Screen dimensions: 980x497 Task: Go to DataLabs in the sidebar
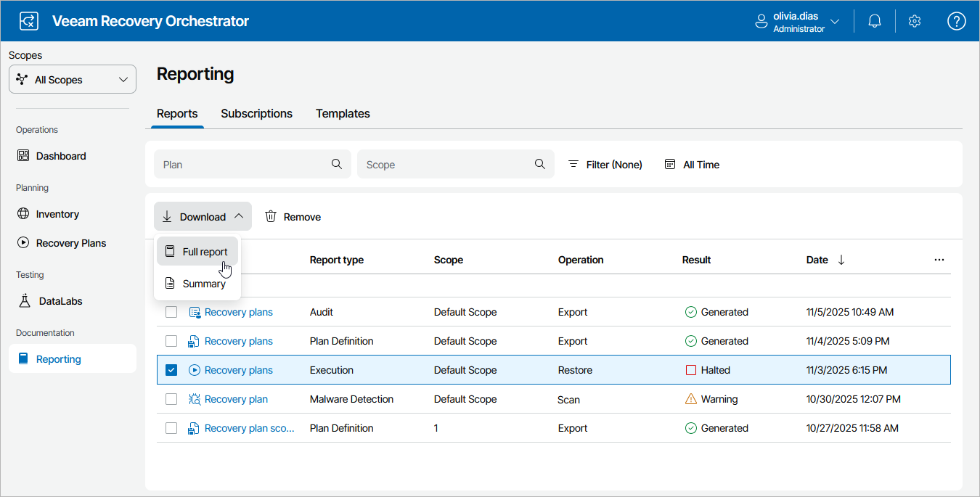coord(59,301)
